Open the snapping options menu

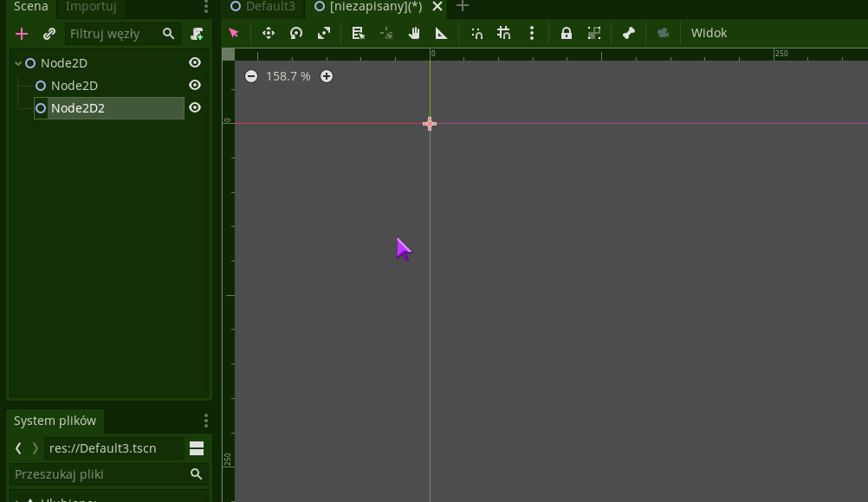[531, 33]
